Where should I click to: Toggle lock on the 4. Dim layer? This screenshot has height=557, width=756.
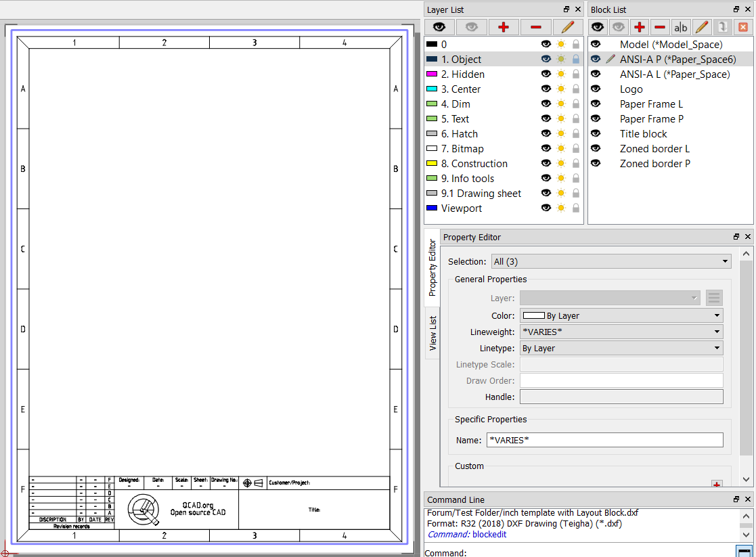[576, 104]
